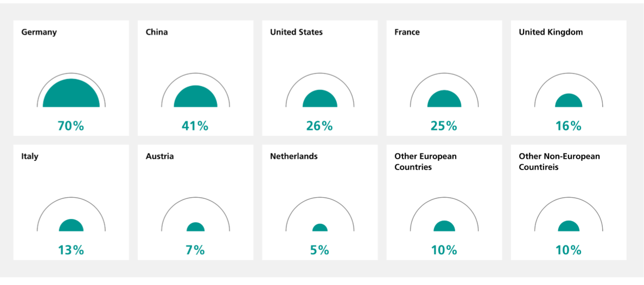Click the 13% Italy value
The height and width of the screenshot is (285, 644).
(x=71, y=250)
